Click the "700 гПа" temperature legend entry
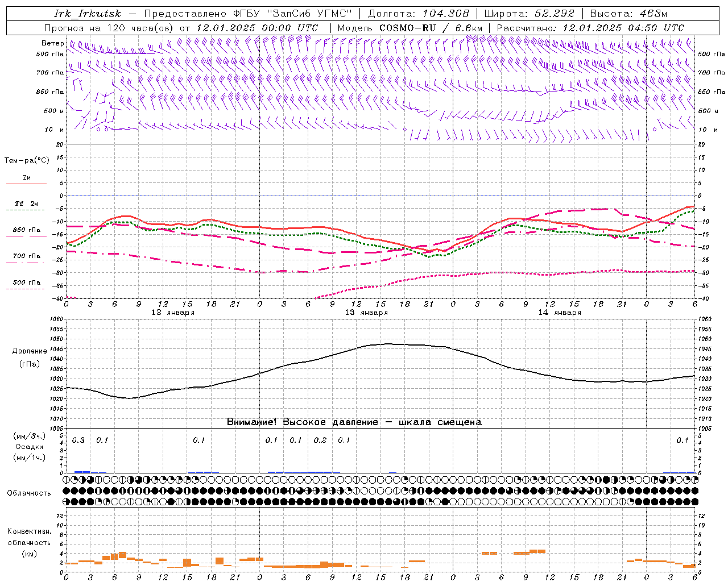This screenshot has height=582, width=728. point(27,256)
